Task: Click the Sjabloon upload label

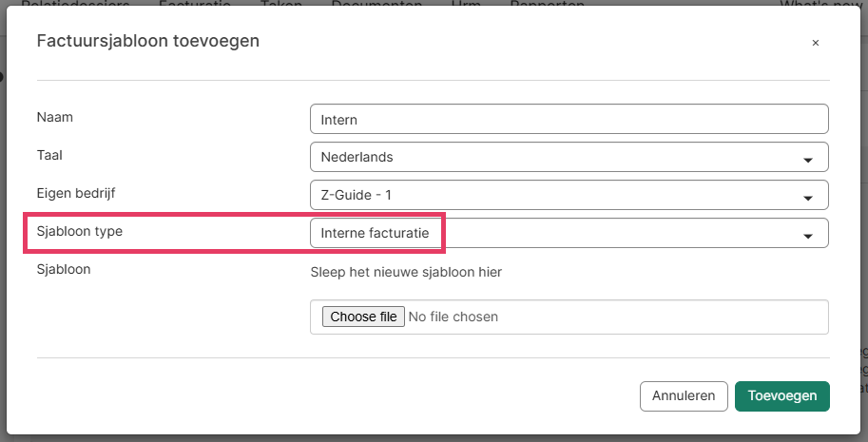Action: point(63,269)
